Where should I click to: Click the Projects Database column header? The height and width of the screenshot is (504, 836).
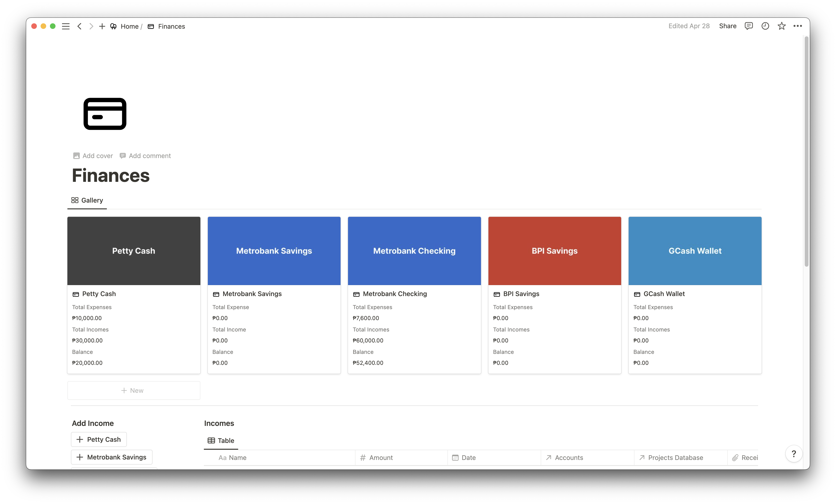(x=681, y=458)
